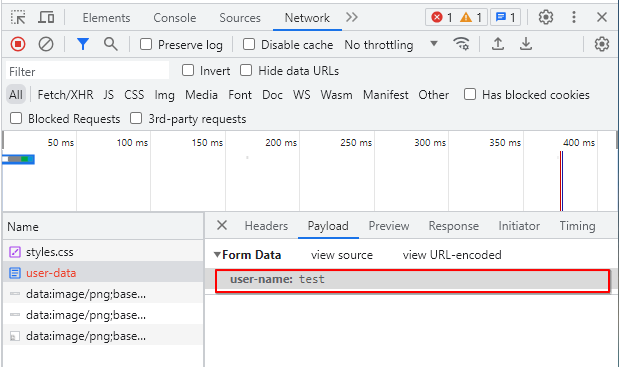The height and width of the screenshot is (367, 619).
Task: Open the more tabs chevron menu
Action: tap(351, 17)
